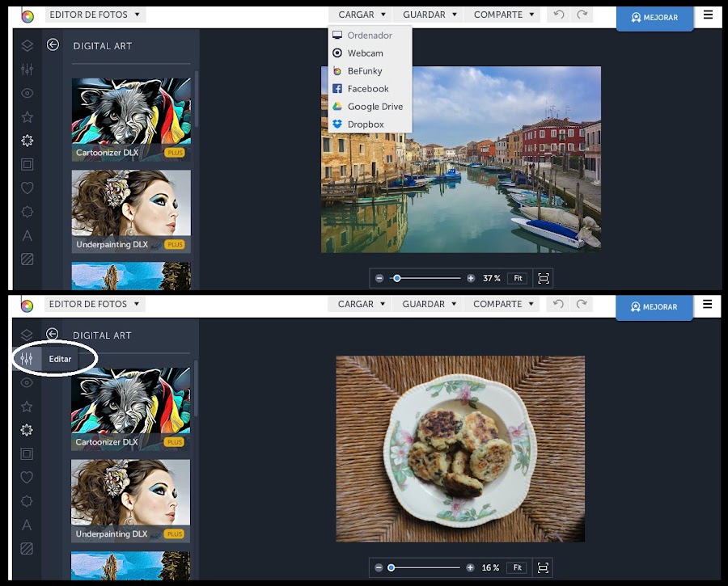
Task: Choose Facebook from Cargar menu
Action: (x=370, y=89)
